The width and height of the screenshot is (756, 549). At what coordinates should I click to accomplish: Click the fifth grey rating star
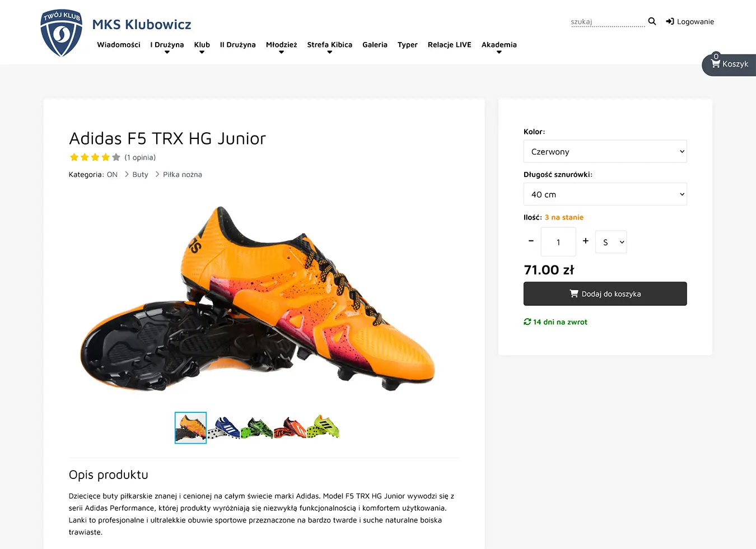(116, 157)
